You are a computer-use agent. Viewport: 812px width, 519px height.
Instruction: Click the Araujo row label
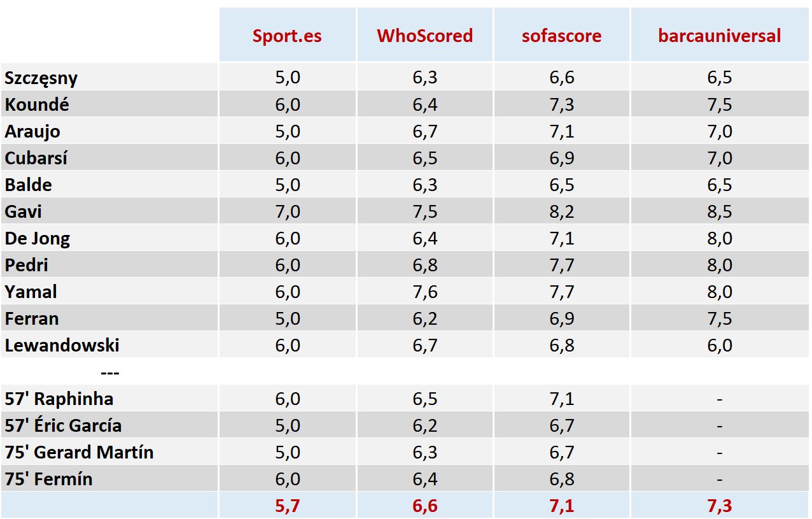32,131
